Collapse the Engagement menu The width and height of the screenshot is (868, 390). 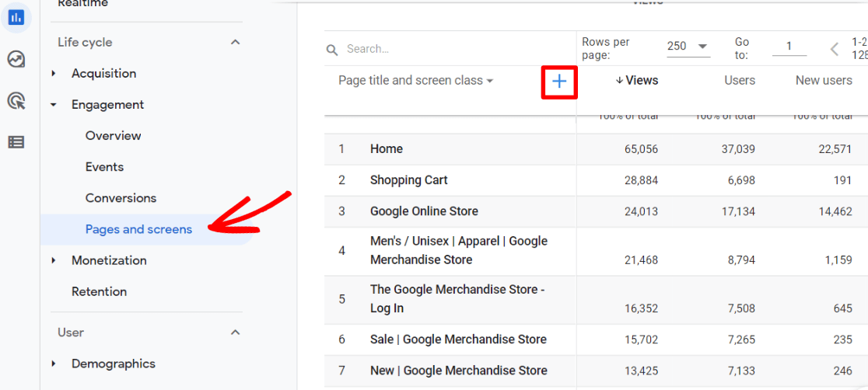[x=54, y=105]
